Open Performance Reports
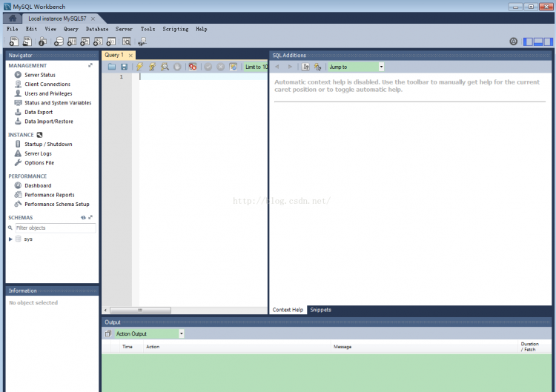 (x=49, y=195)
